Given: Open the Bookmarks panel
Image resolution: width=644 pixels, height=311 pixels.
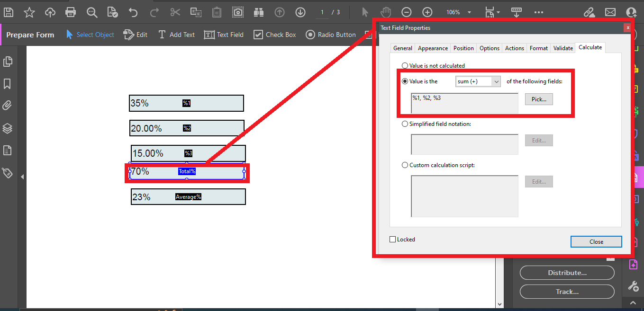Looking at the screenshot, I should (x=8, y=83).
